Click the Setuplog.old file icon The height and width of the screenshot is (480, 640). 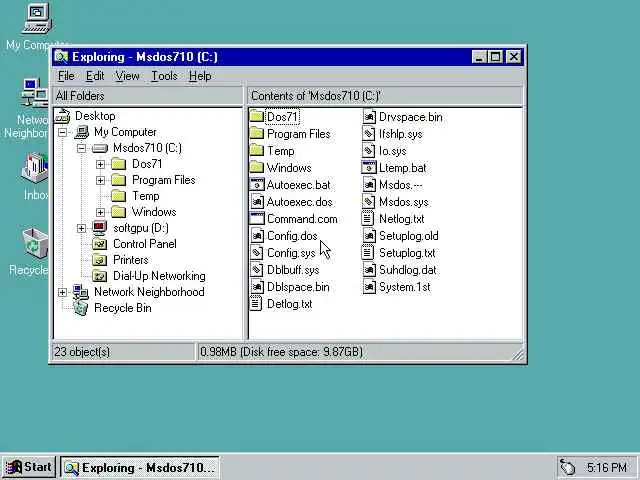[369, 236]
